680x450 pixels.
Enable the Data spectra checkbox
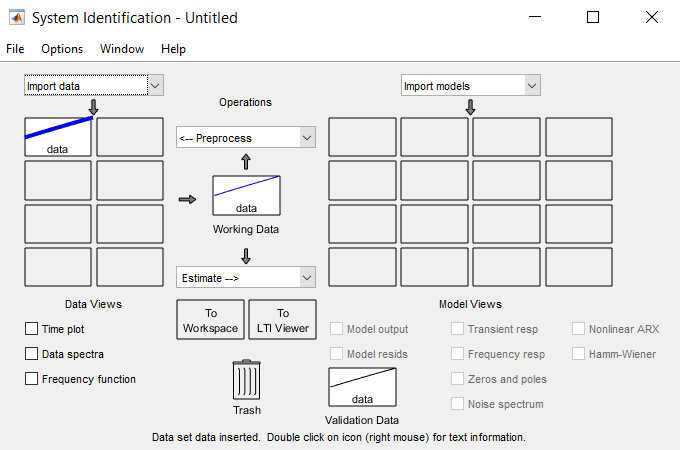click(31, 354)
